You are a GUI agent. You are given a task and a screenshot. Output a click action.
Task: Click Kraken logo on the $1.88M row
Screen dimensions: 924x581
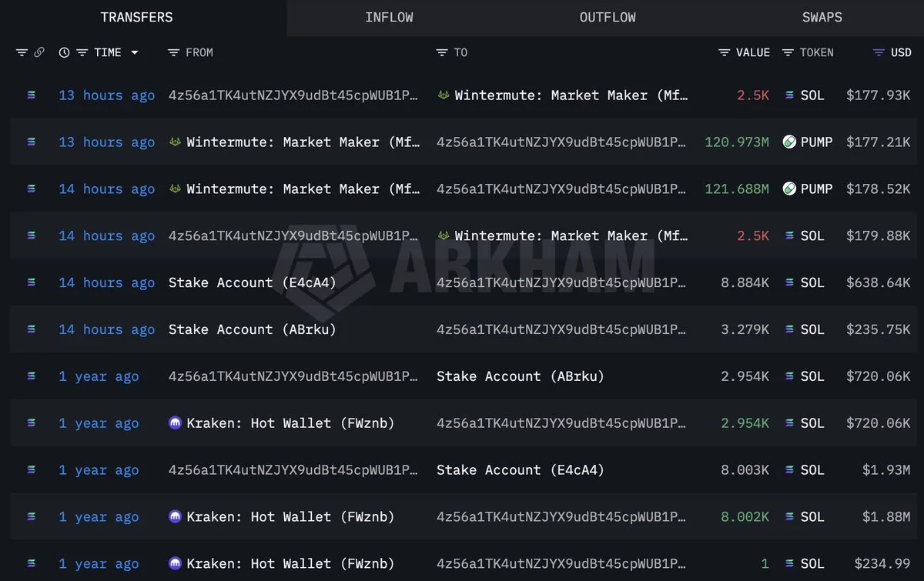coord(175,517)
